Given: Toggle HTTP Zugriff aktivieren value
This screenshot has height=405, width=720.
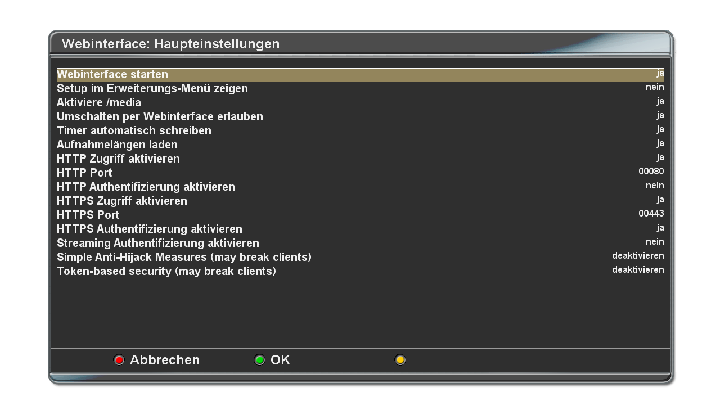Looking at the screenshot, I should click(660, 158).
